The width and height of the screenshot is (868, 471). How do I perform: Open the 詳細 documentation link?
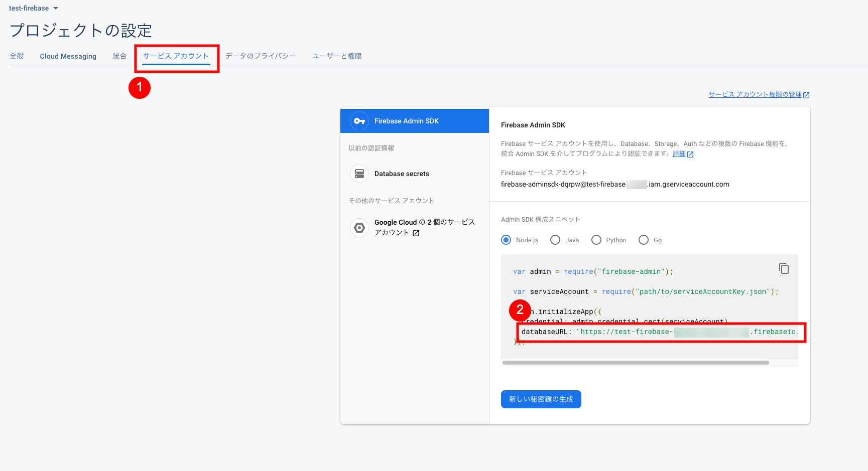point(679,154)
